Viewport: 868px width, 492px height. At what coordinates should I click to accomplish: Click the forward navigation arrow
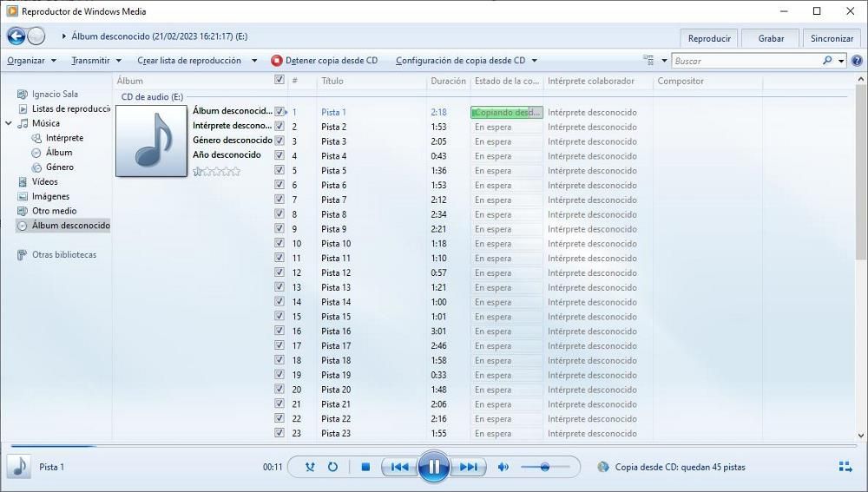pos(36,36)
